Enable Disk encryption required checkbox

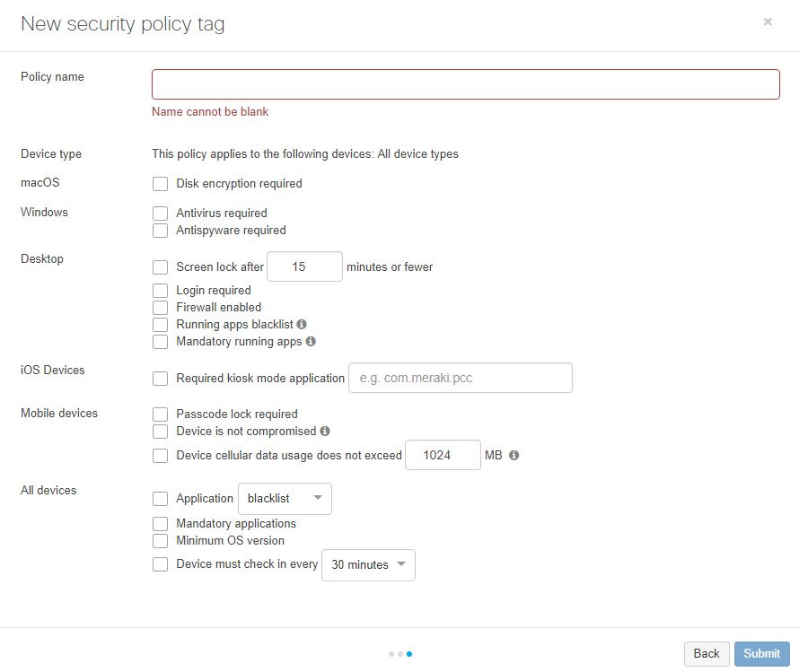tap(160, 184)
